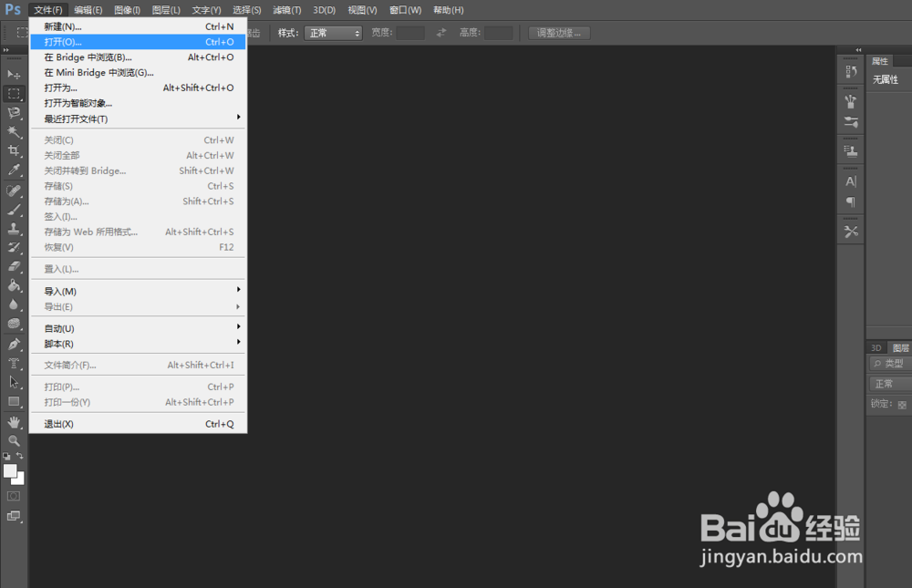Open the History panel icon

(x=851, y=71)
